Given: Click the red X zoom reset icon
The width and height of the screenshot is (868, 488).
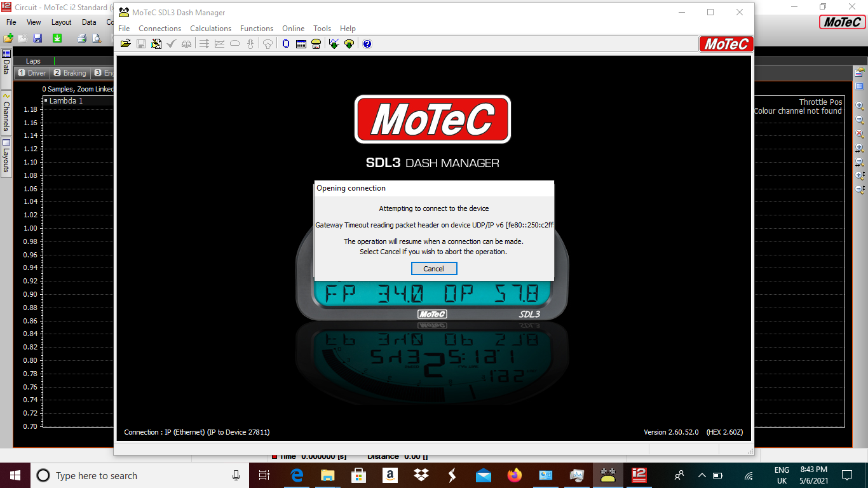Looking at the screenshot, I should pos(860,133).
